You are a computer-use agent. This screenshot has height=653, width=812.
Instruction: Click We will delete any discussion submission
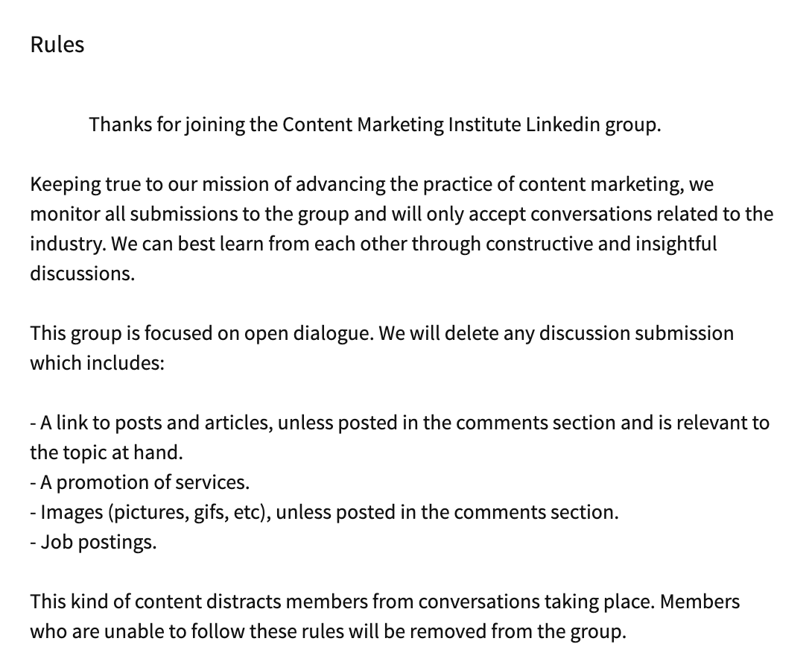point(556,333)
